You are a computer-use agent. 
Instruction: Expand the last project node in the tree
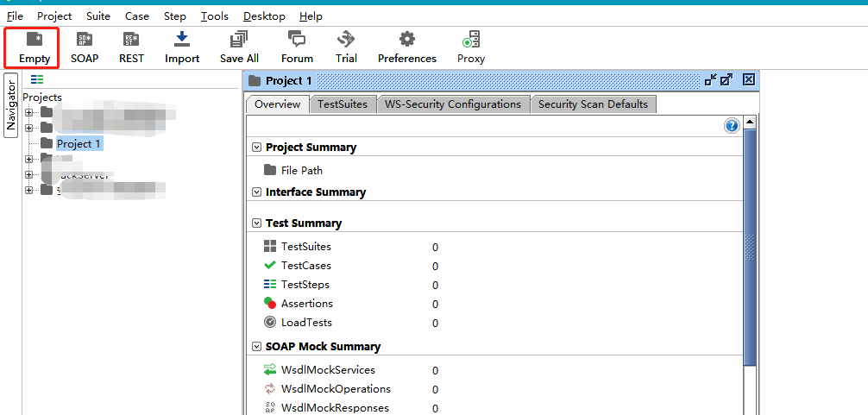pos(28,191)
